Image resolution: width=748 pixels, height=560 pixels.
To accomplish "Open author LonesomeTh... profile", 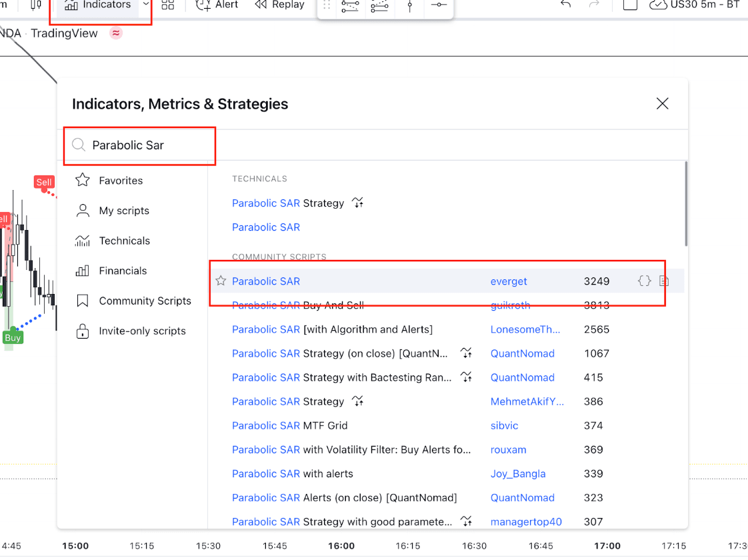I will (x=525, y=329).
